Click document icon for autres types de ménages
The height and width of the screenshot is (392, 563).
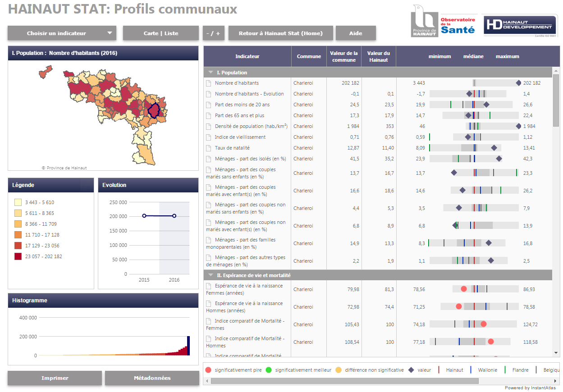point(209,257)
